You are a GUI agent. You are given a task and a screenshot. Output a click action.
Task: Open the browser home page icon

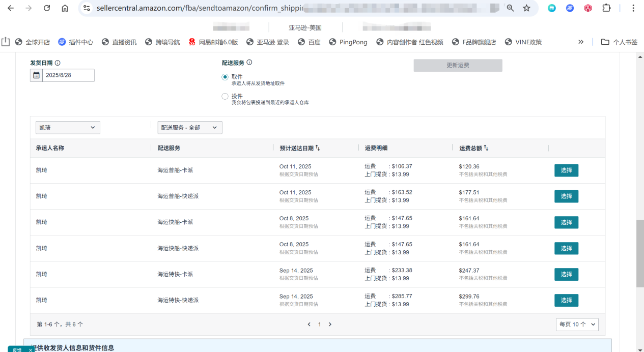click(x=65, y=8)
